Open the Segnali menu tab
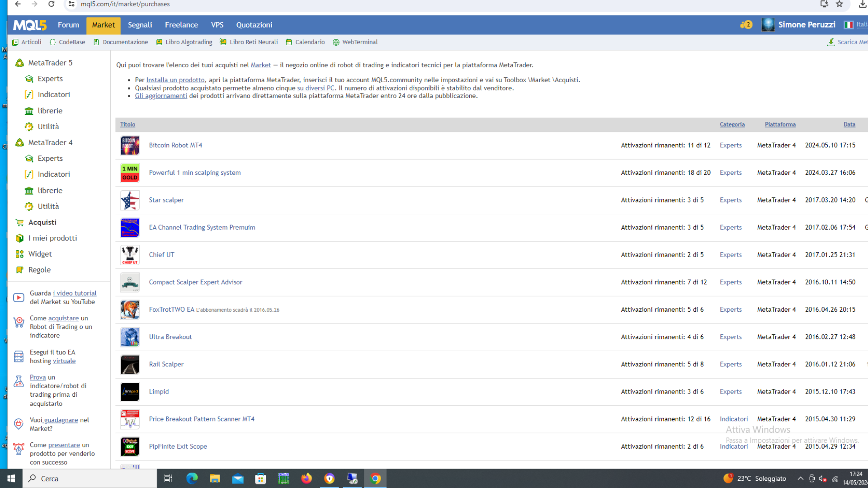This screenshot has height=488, width=868. pyautogui.click(x=140, y=25)
